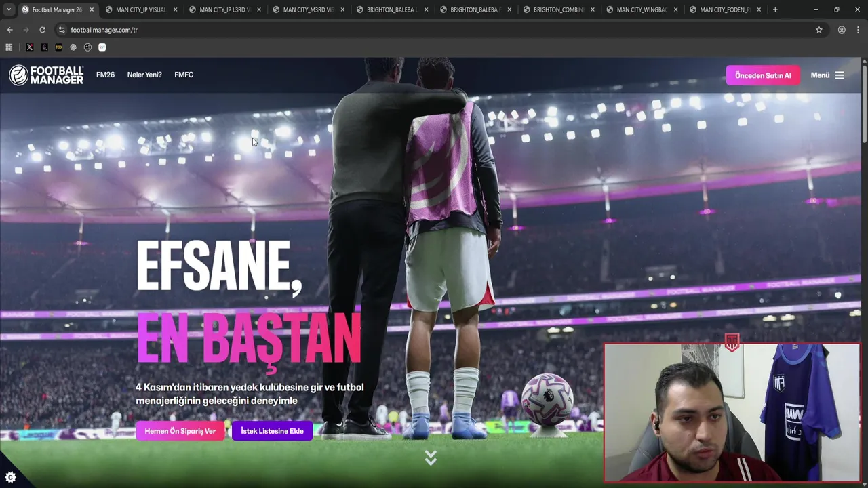Click the site information icon in address bar
The image size is (868, 488).
[62, 30]
